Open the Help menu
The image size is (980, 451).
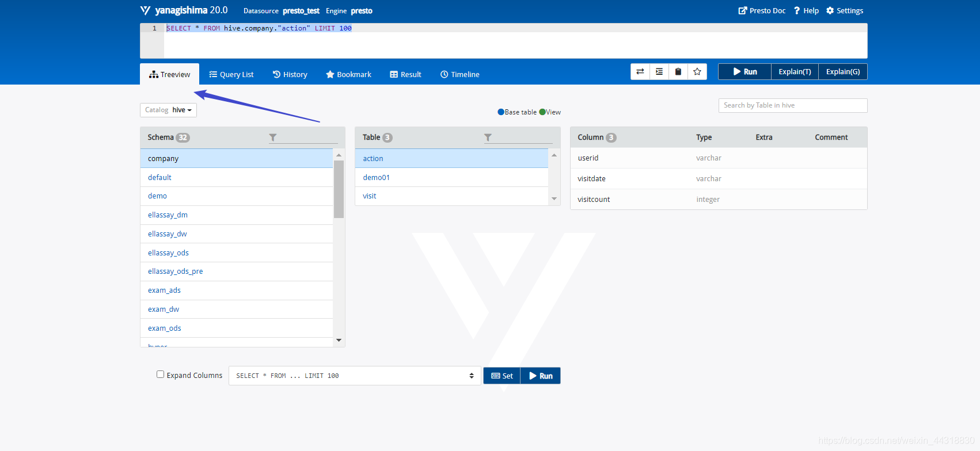(x=806, y=10)
